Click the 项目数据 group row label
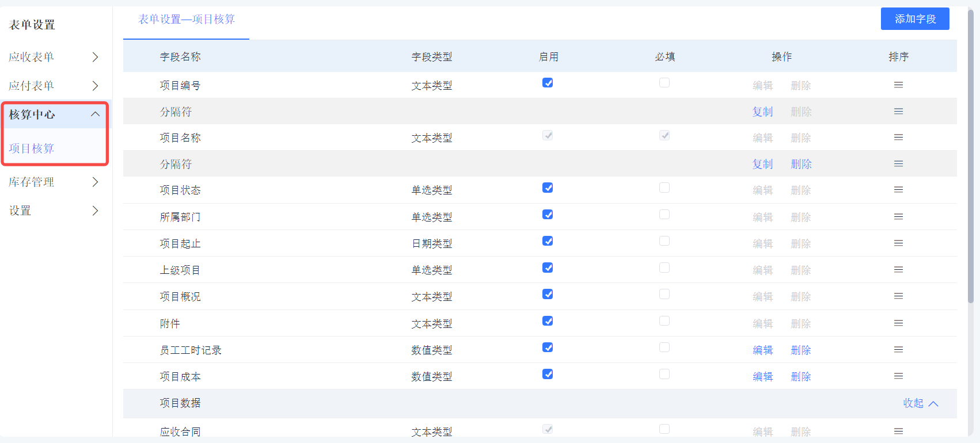The width and height of the screenshot is (980, 443). 180,403
